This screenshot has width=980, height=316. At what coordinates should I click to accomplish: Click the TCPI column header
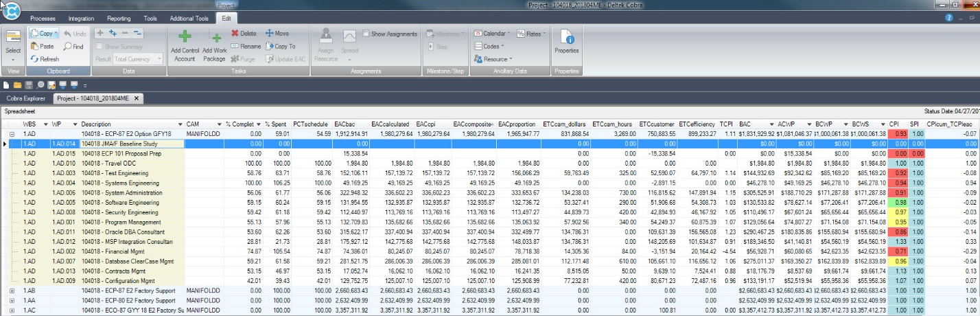(728, 124)
